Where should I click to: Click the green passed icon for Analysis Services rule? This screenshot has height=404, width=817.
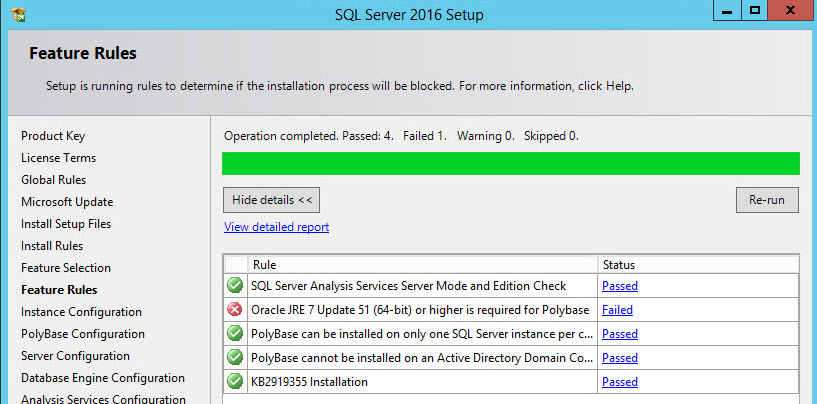pyautogui.click(x=235, y=286)
